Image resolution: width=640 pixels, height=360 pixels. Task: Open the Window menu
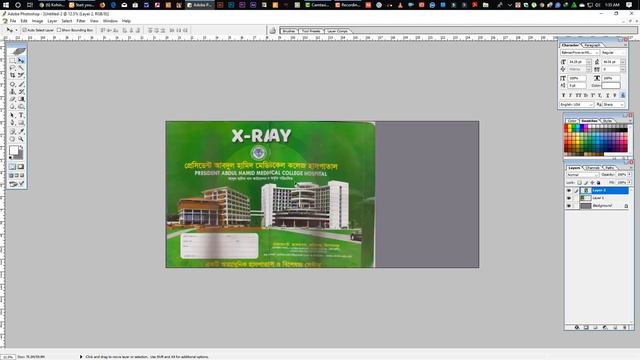pos(110,21)
